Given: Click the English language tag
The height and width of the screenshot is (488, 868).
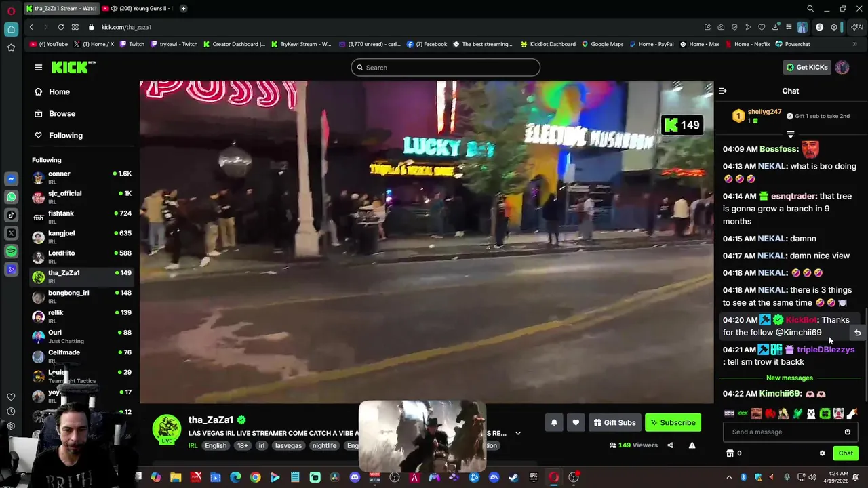Looking at the screenshot, I should coord(216,445).
